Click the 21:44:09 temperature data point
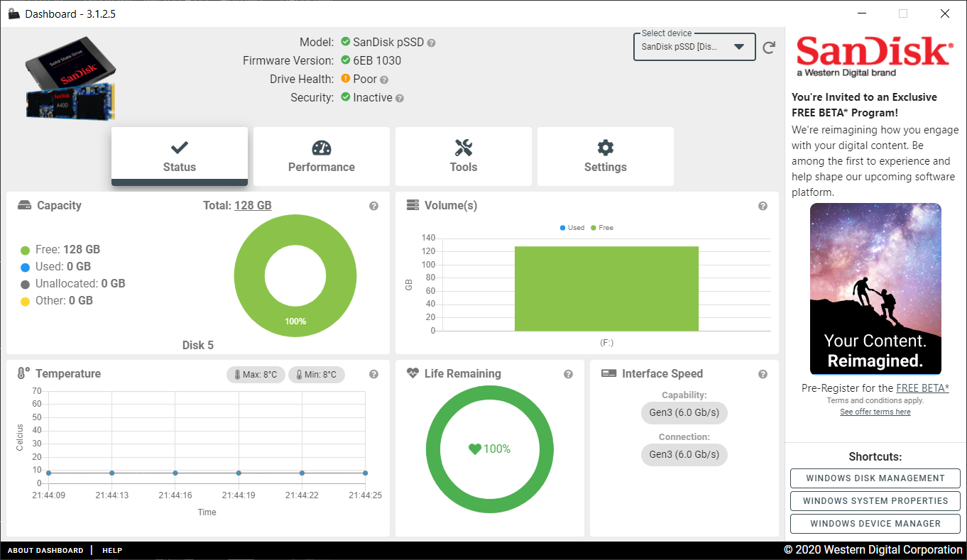The image size is (967, 560). (x=48, y=473)
